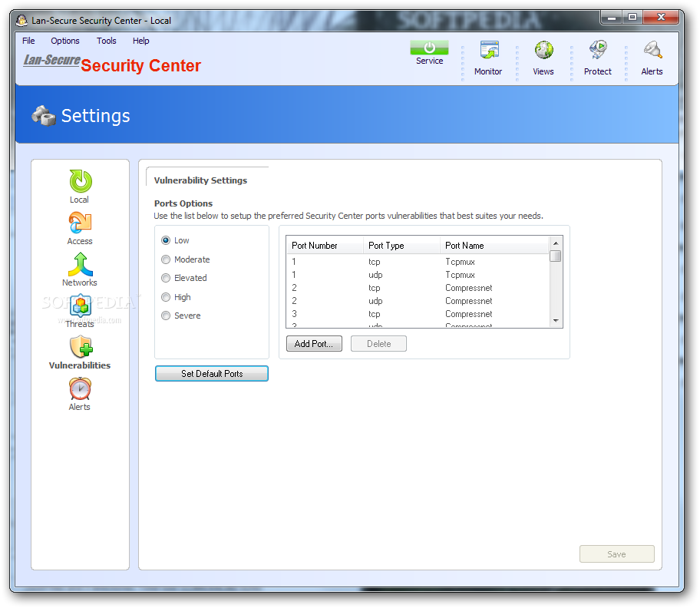Screen dimensions: 700x608
Task: Select the Networks settings sidebar icon
Action: pyautogui.click(x=80, y=264)
